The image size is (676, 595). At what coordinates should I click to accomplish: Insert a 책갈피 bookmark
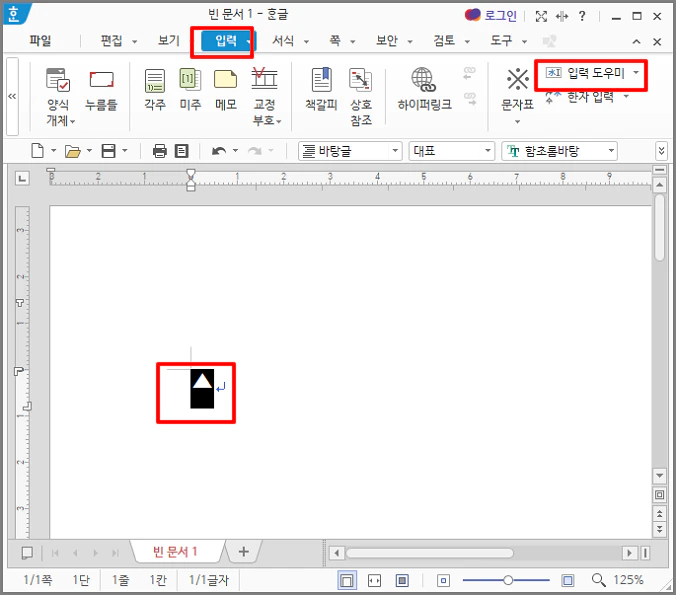[x=321, y=89]
